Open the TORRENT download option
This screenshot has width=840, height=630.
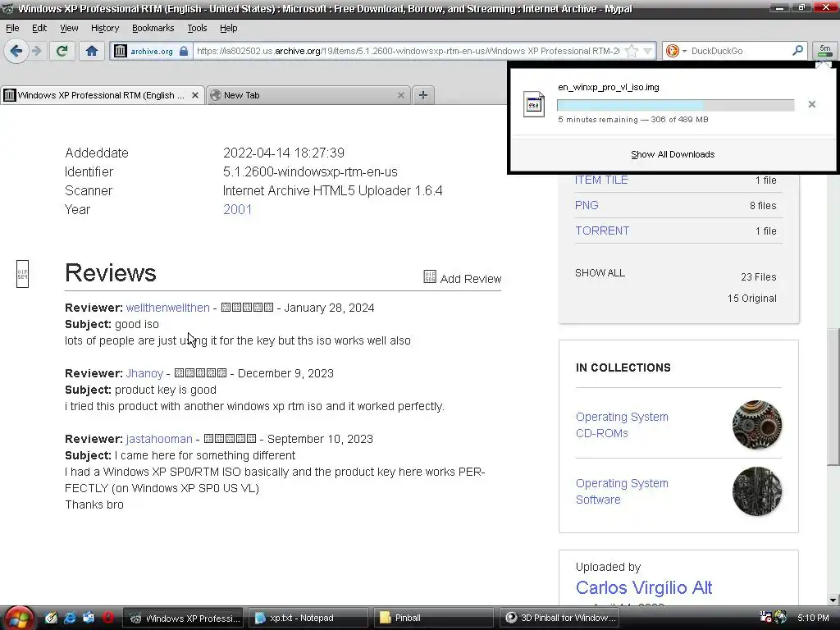coord(602,231)
